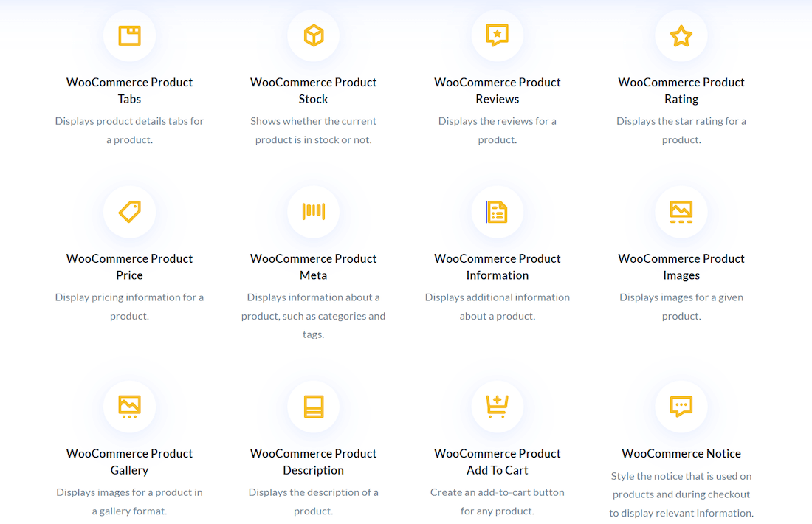
Task: Click the Product Images picture icon
Action: (x=681, y=212)
